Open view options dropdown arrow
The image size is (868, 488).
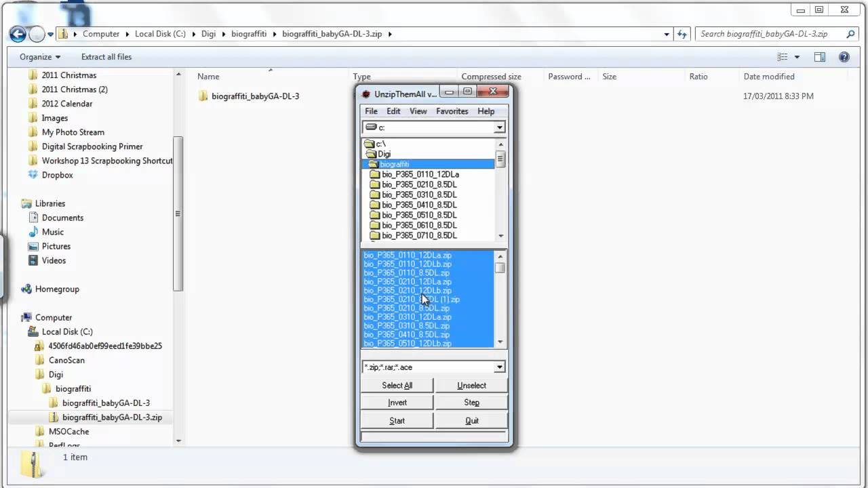tap(797, 58)
